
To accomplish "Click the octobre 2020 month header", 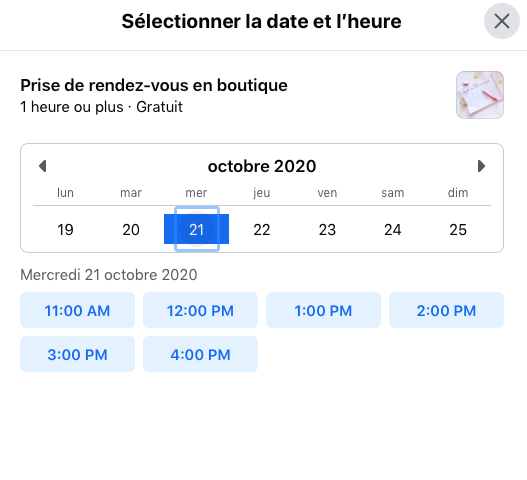I will (x=262, y=166).
